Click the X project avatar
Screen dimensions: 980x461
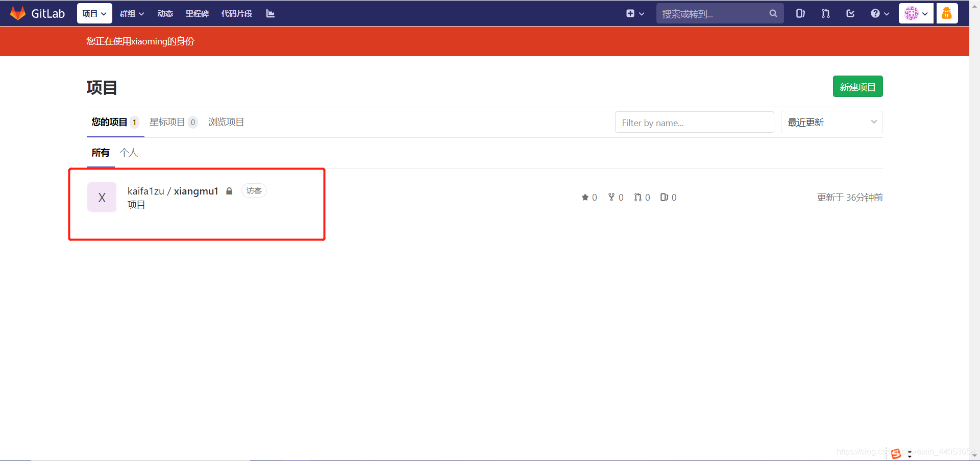click(102, 197)
